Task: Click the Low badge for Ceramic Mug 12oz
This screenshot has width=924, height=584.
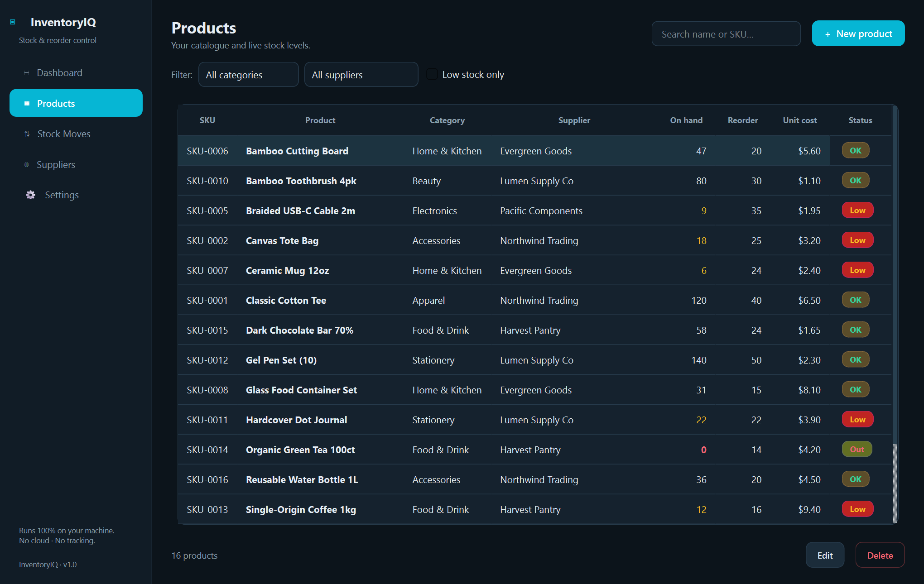Action: point(857,270)
